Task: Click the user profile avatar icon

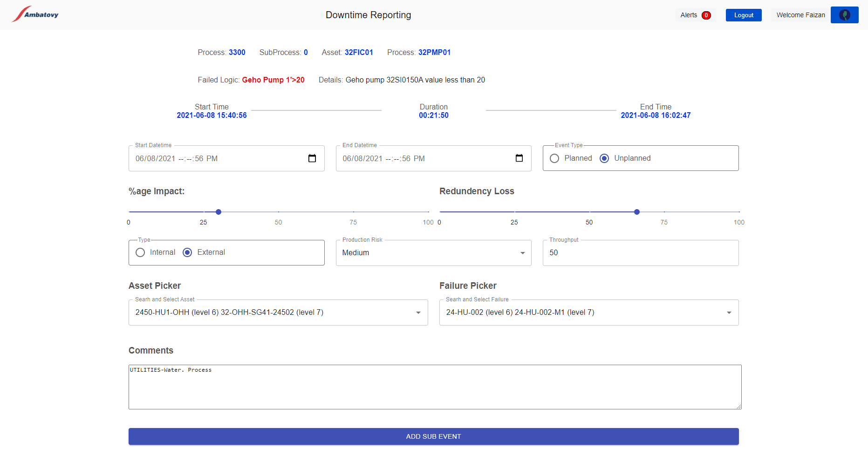Action: (x=844, y=15)
